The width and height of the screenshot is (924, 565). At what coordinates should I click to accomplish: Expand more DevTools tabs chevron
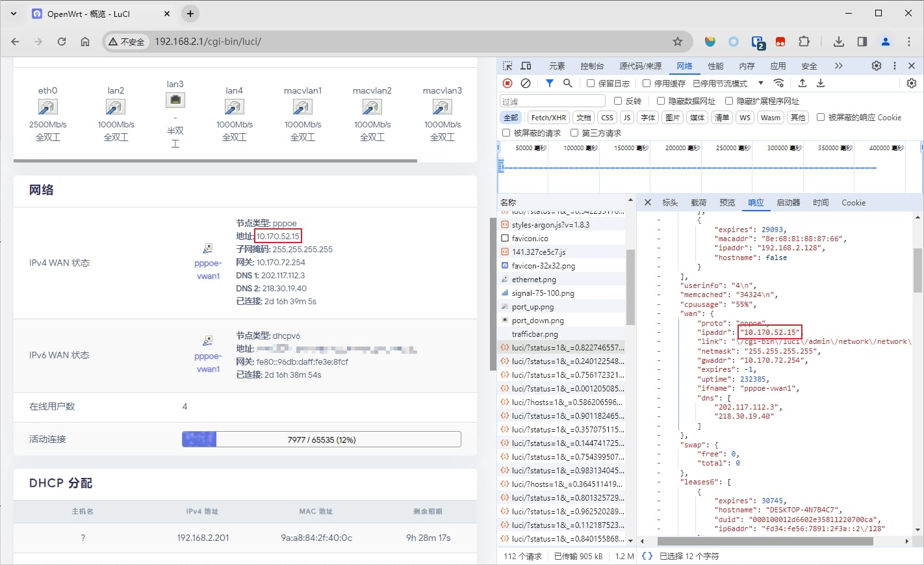click(839, 66)
